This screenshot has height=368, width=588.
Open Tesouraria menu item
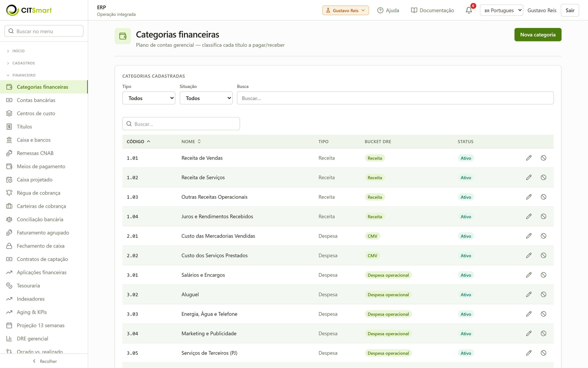click(44, 286)
